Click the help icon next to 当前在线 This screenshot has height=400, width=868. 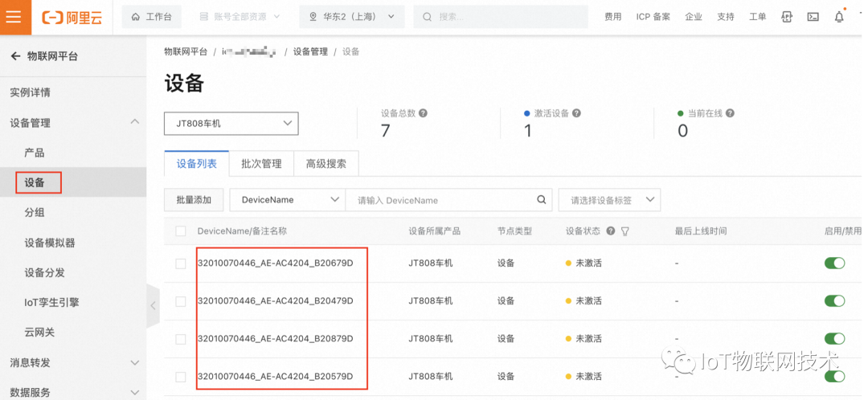(x=730, y=113)
